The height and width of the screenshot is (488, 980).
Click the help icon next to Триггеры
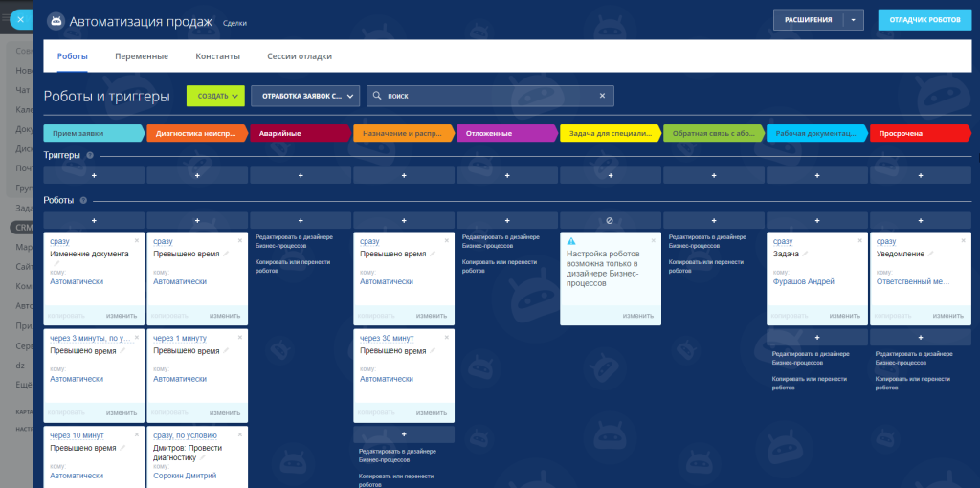[x=90, y=155]
